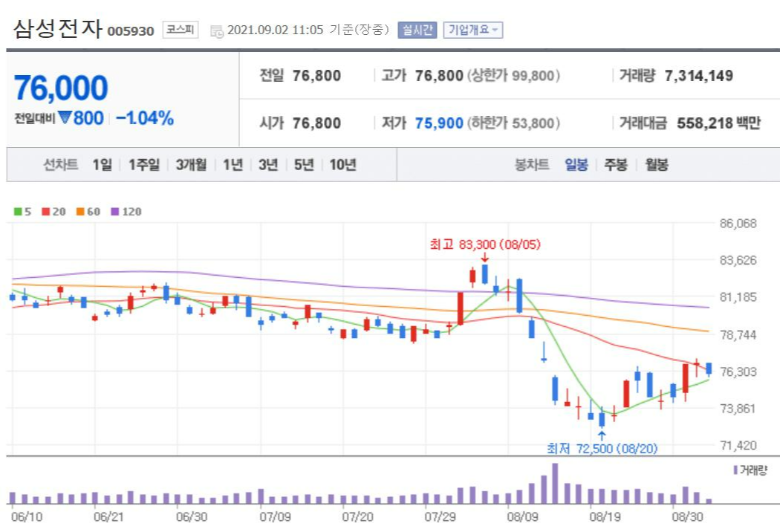Click the 삼성전자 stock name title

pos(58,28)
